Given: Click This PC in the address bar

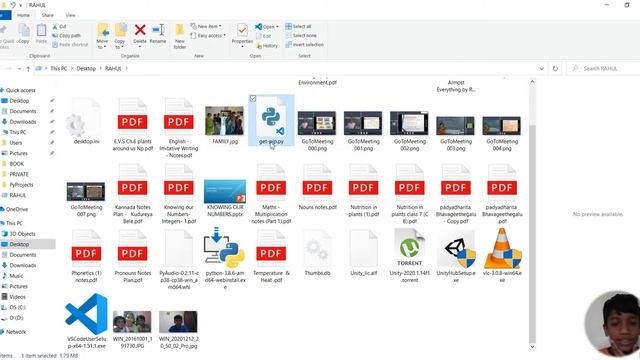Looking at the screenshot, I should [x=58, y=69].
